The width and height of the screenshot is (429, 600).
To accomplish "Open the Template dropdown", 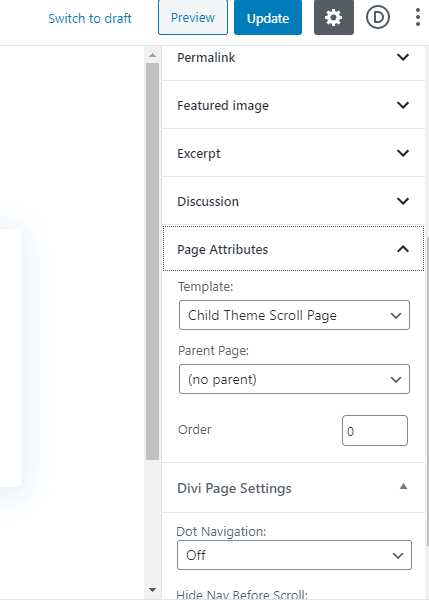I will [x=294, y=315].
